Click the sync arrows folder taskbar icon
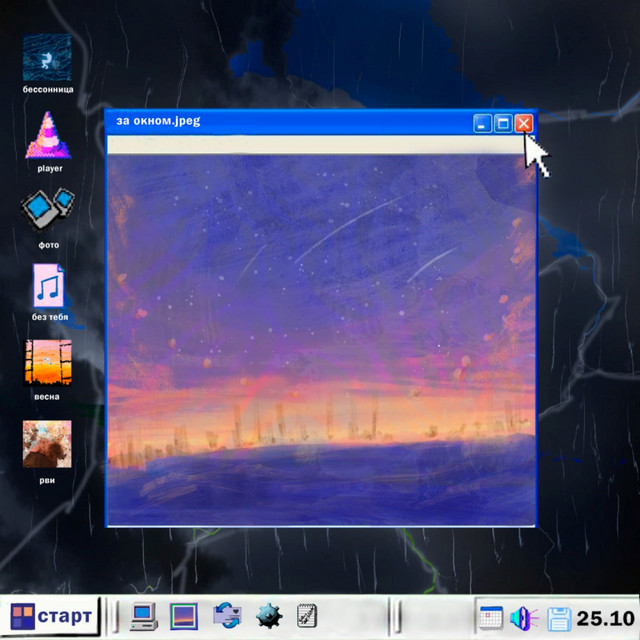The width and height of the screenshot is (640, 640). point(227,615)
